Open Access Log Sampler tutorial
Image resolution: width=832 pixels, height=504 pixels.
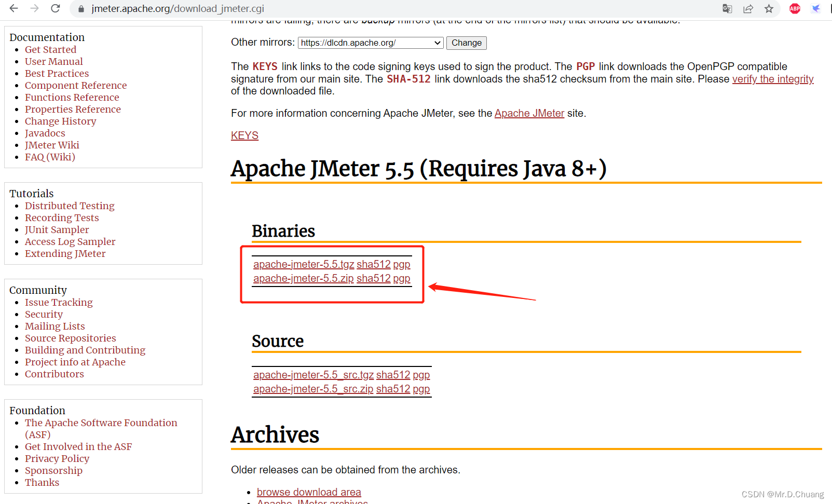70,241
